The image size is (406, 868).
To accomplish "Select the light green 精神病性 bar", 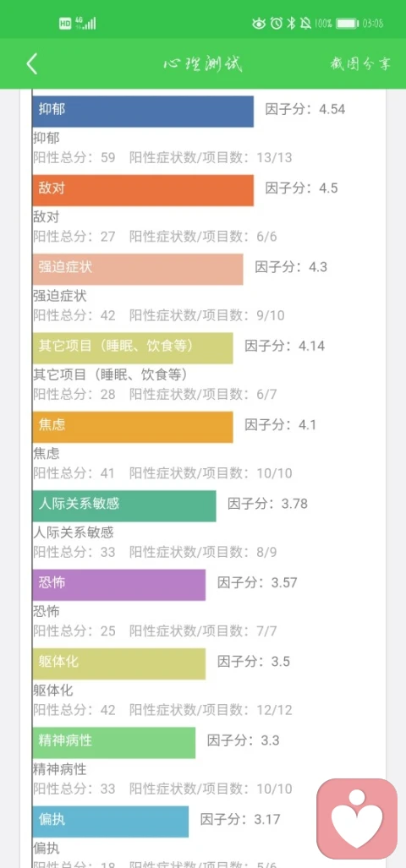I will tap(113, 742).
